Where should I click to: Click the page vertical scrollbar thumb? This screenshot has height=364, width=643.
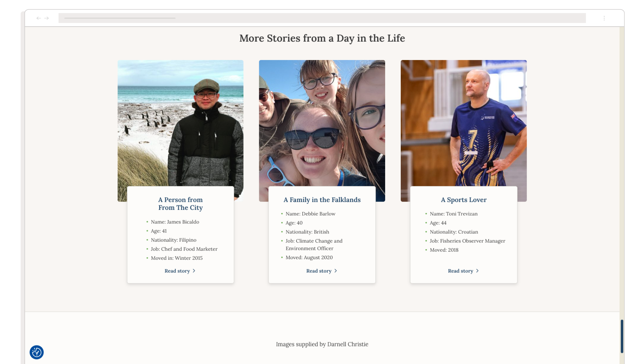pos(622,336)
